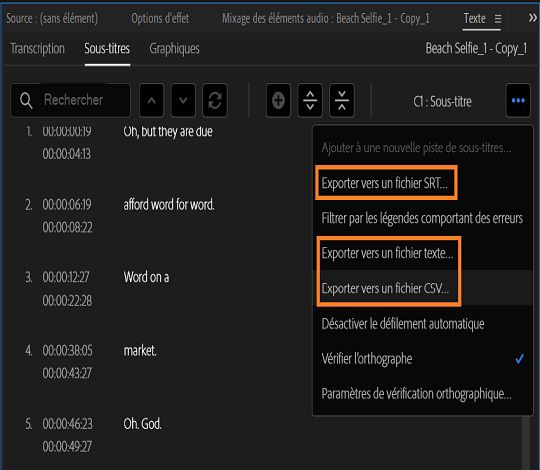The image size is (540, 470).
Task: Open the Texte panel hamburger menu
Action: click(498, 19)
